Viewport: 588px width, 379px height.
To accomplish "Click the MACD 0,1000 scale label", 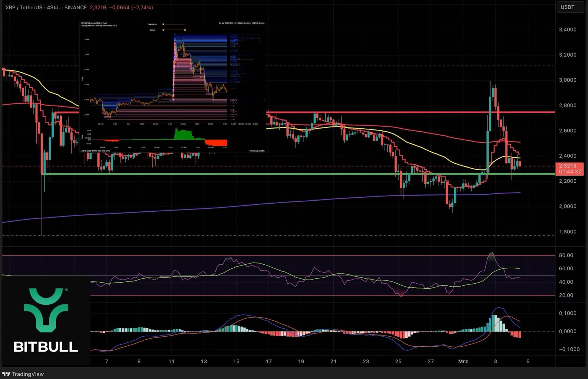I will click(567, 313).
